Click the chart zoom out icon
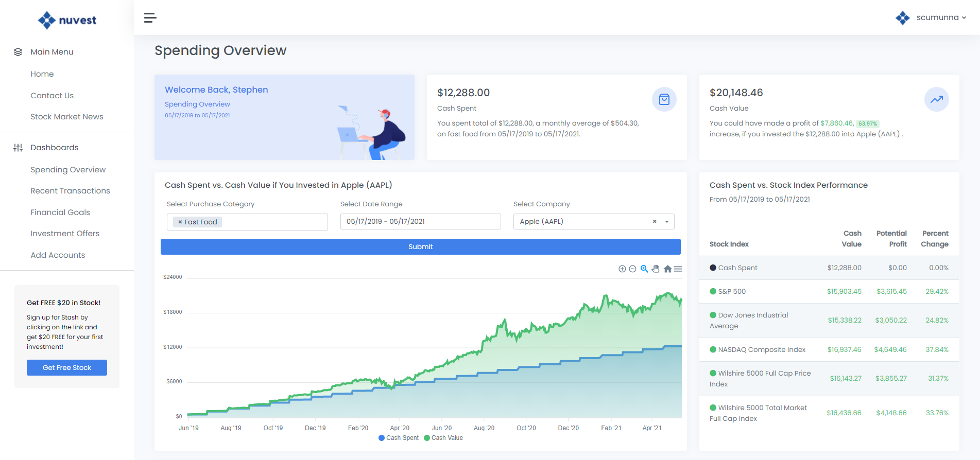 coord(632,269)
